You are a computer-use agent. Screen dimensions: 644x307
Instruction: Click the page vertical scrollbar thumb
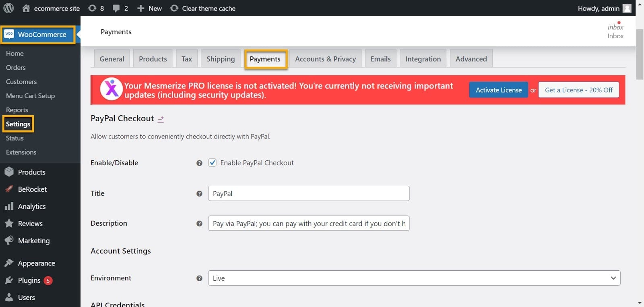point(640,54)
